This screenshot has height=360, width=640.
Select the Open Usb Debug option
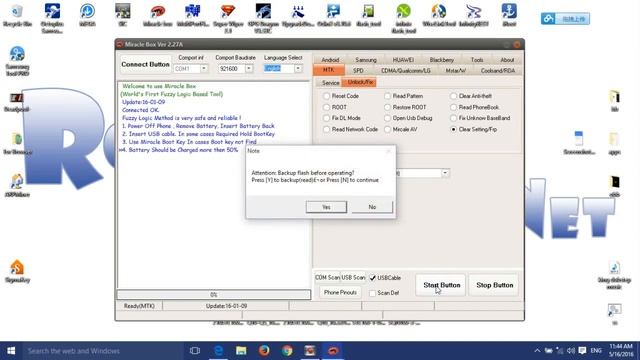(387, 118)
